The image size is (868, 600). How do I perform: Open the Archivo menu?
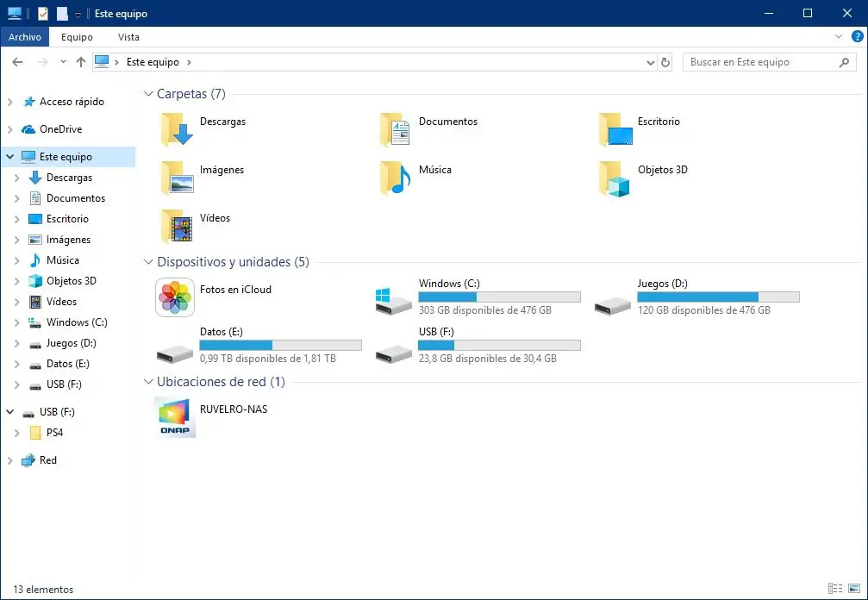click(x=25, y=37)
